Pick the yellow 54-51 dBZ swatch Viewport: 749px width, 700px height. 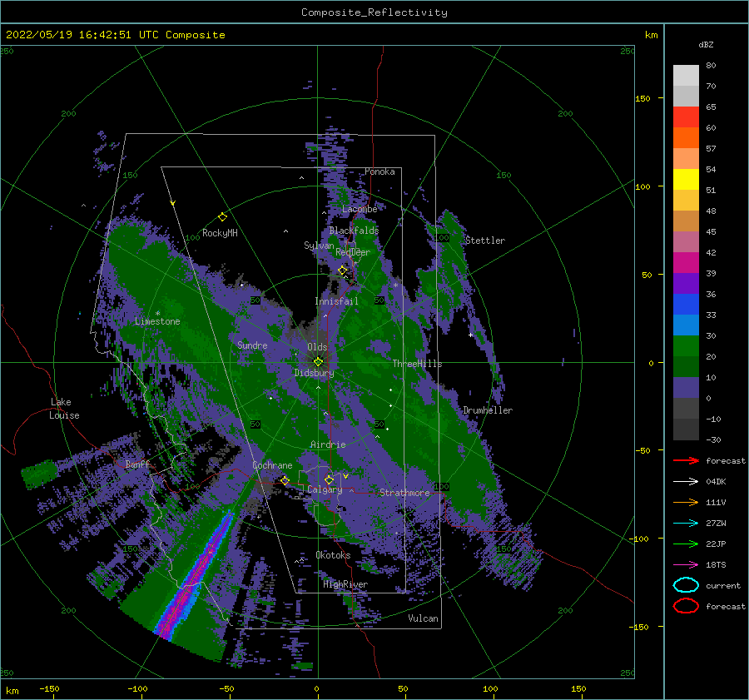click(686, 180)
